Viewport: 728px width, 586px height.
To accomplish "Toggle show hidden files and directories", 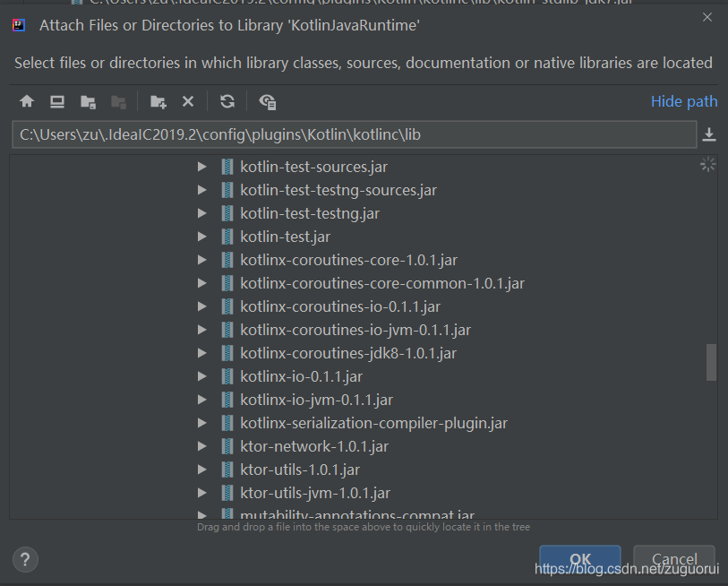I will pos(268,102).
